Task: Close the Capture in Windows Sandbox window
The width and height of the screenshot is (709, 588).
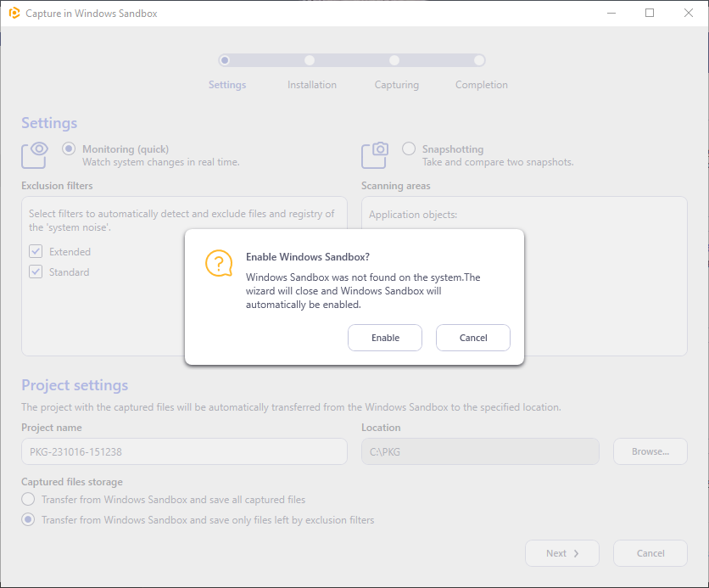Action: pyautogui.click(x=688, y=13)
